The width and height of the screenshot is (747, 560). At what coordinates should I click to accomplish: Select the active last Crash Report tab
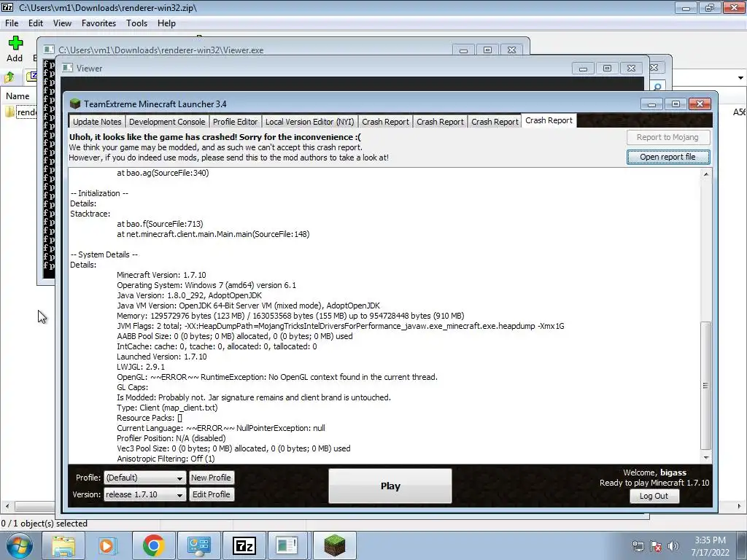[x=549, y=120]
